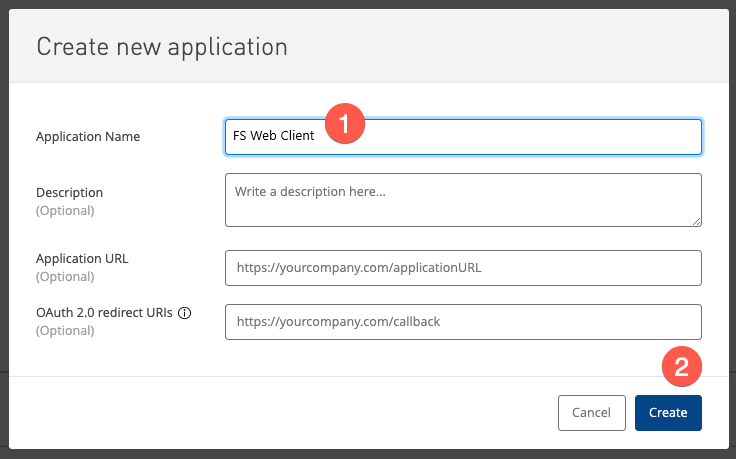This screenshot has height=459, width=736.
Task: Click the OAuth 2.0 redirect URIs field
Action: (463, 322)
